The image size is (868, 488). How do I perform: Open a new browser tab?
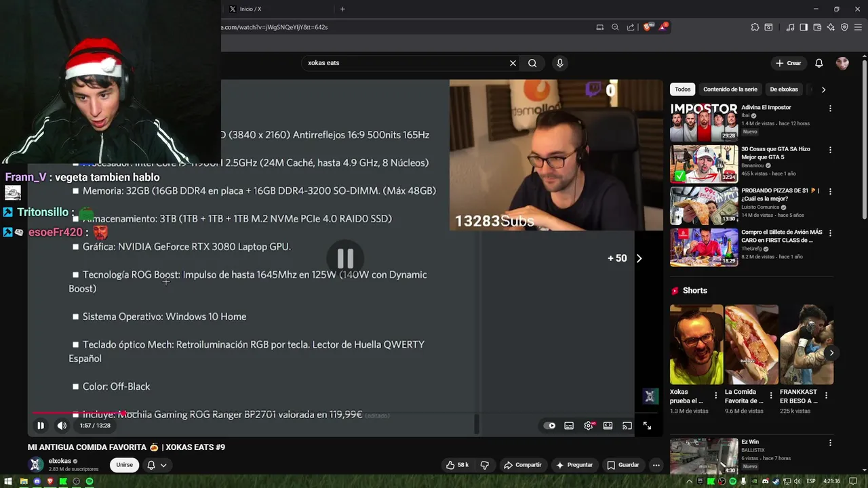coord(342,9)
